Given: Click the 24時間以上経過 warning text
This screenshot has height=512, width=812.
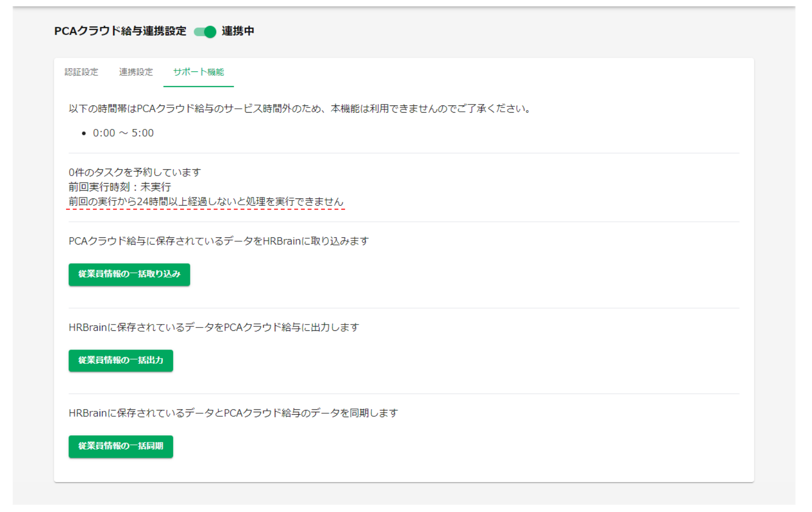Looking at the screenshot, I should tap(206, 202).
